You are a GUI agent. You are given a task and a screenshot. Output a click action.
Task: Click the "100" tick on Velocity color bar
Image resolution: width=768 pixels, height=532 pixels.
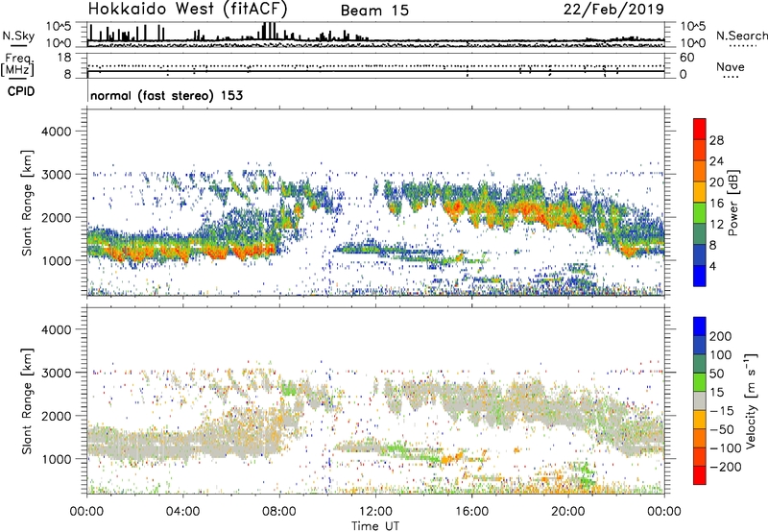721,354
